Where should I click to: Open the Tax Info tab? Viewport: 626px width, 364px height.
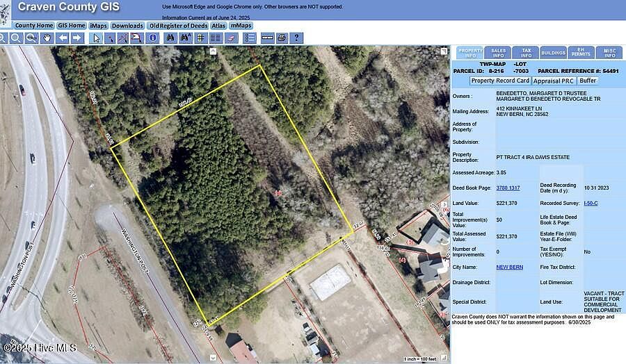[x=526, y=53]
